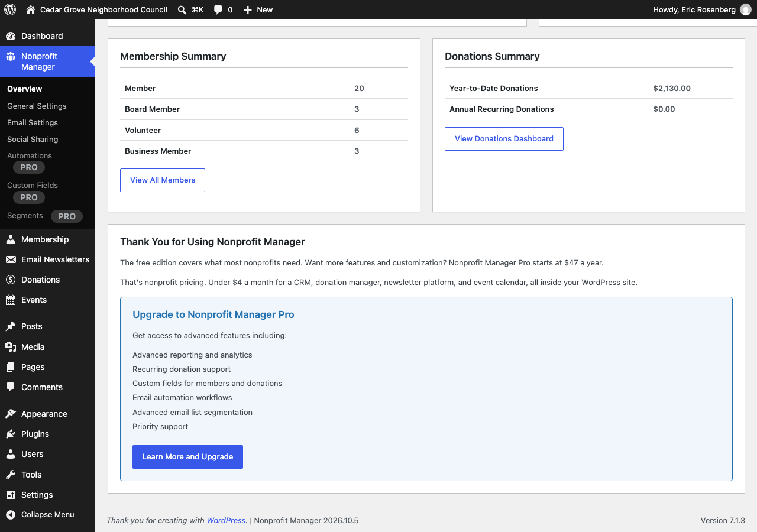Click the Appearance paintbrush icon

coord(11,414)
